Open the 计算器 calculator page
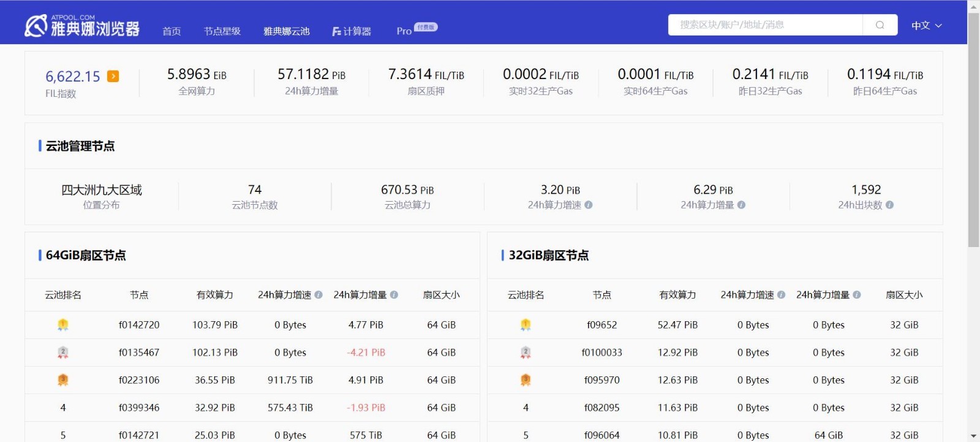 tap(352, 31)
